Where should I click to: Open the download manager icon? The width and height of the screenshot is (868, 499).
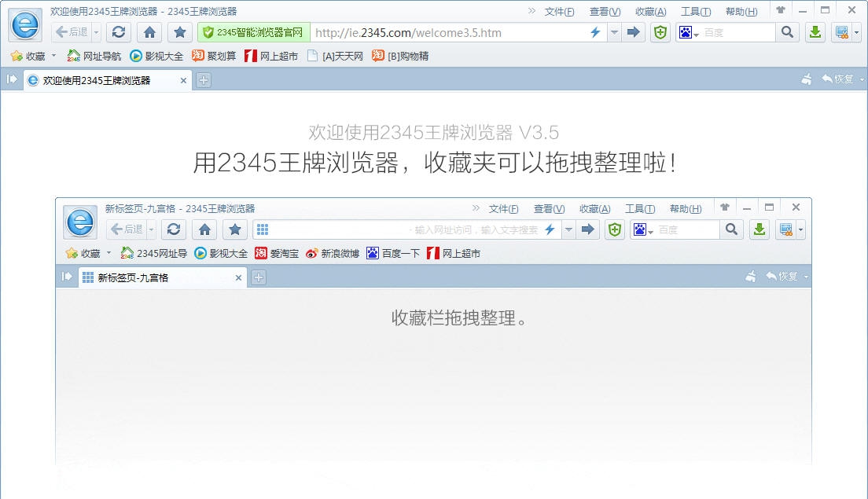tap(815, 33)
